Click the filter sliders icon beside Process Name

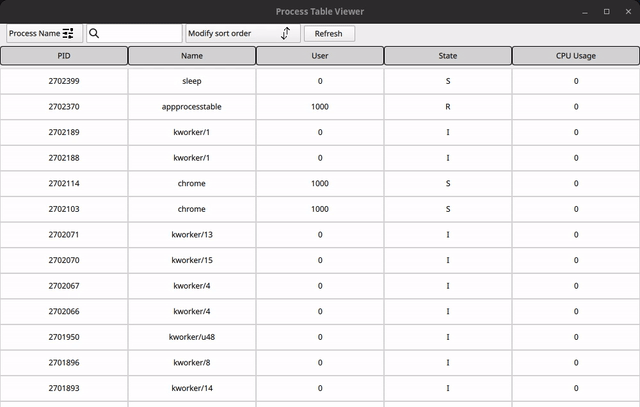click(x=69, y=34)
